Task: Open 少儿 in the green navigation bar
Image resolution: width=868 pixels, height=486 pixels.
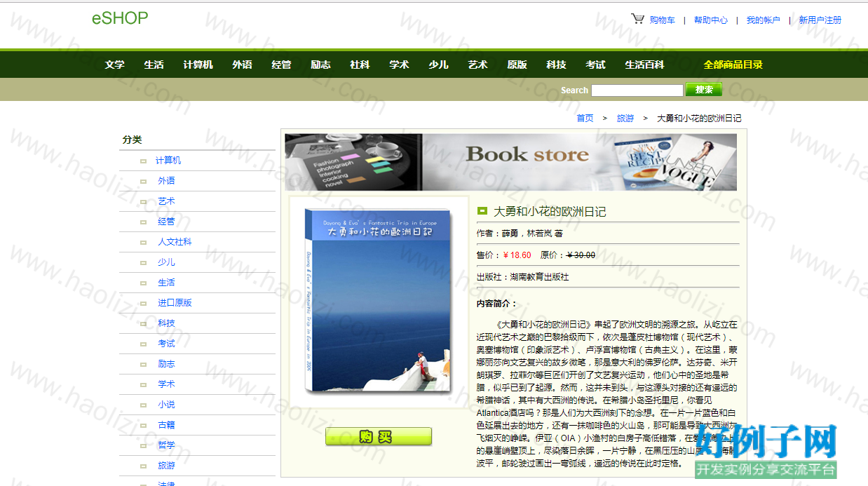Action: tap(439, 65)
